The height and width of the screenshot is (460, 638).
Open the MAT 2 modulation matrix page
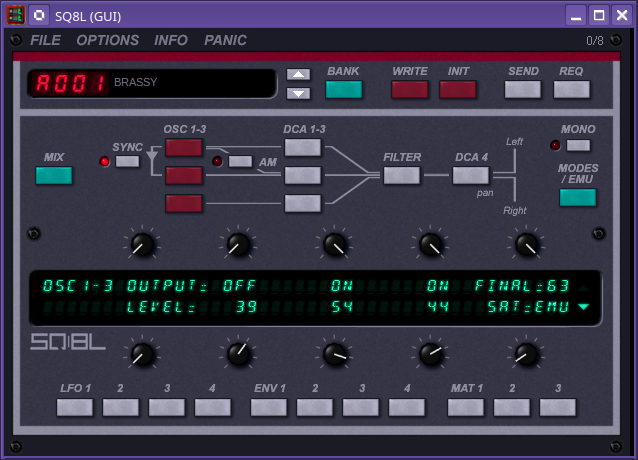[512, 408]
